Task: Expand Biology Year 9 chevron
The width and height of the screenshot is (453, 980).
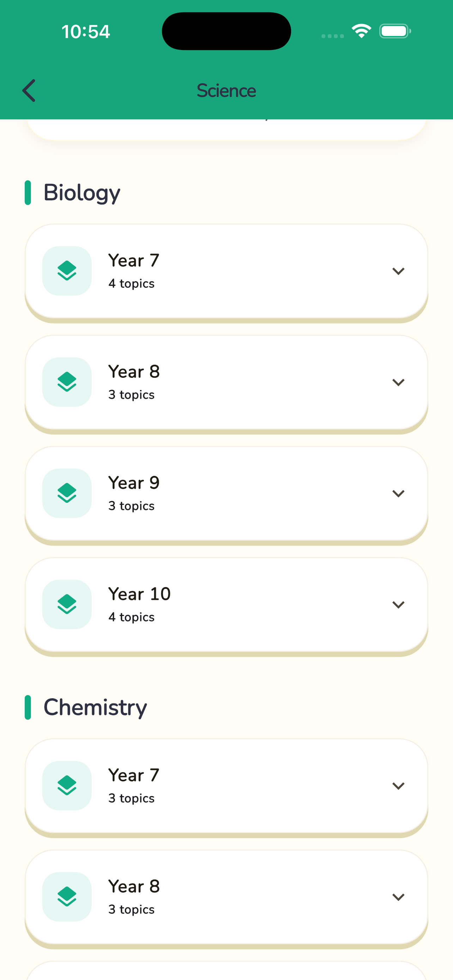Action: (398, 493)
